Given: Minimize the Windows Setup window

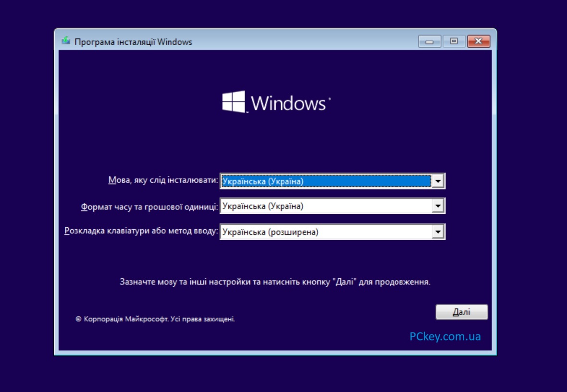Looking at the screenshot, I should 429,42.
